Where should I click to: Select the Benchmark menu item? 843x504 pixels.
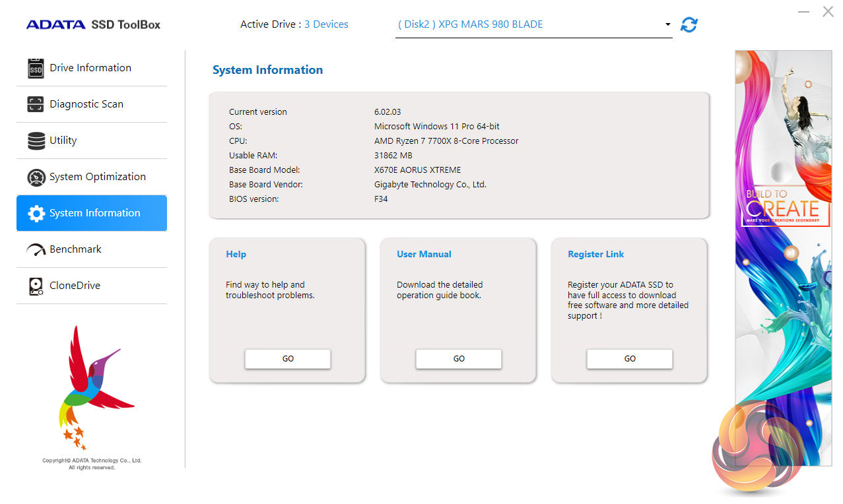pos(92,249)
